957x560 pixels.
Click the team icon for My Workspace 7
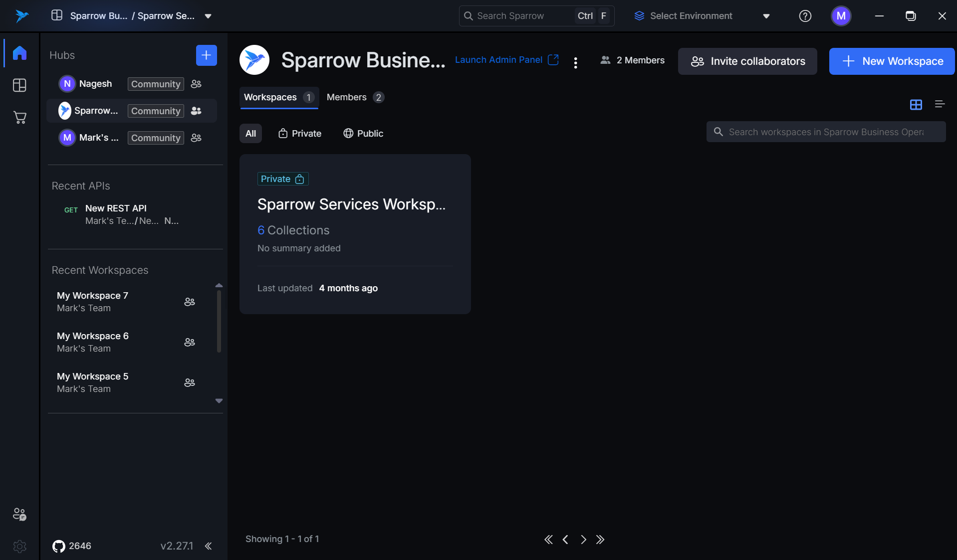190,302
